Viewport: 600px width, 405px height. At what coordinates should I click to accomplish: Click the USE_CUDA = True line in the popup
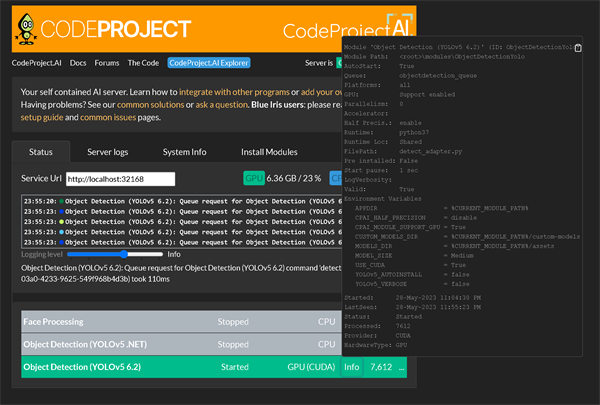click(410, 265)
